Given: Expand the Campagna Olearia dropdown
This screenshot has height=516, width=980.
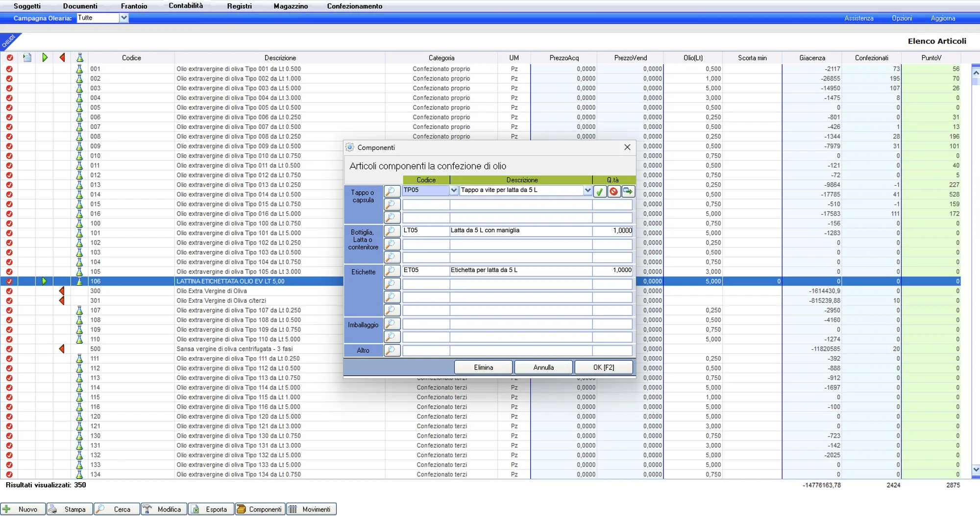Looking at the screenshot, I should tap(124, 18).
